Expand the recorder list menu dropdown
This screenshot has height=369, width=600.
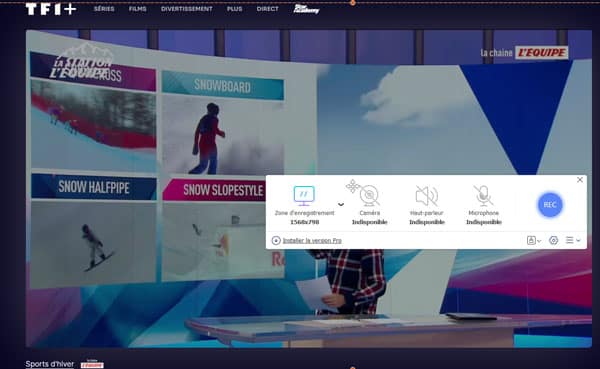pos(573,240)
